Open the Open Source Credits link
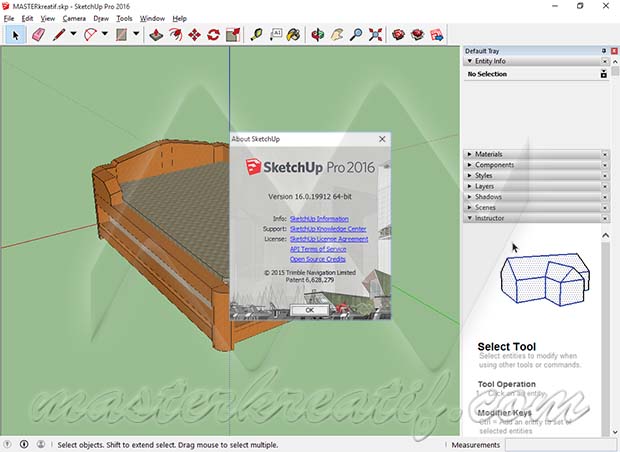This screenshot has height=452, width=620. [x=318, y=259]
